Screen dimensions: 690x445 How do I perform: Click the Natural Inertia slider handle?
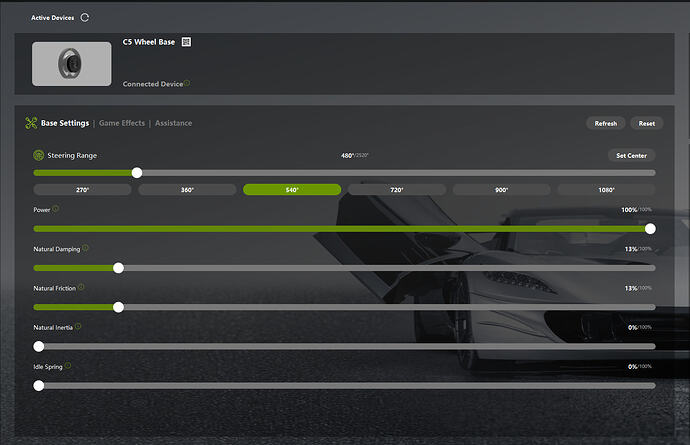(39, 346)
